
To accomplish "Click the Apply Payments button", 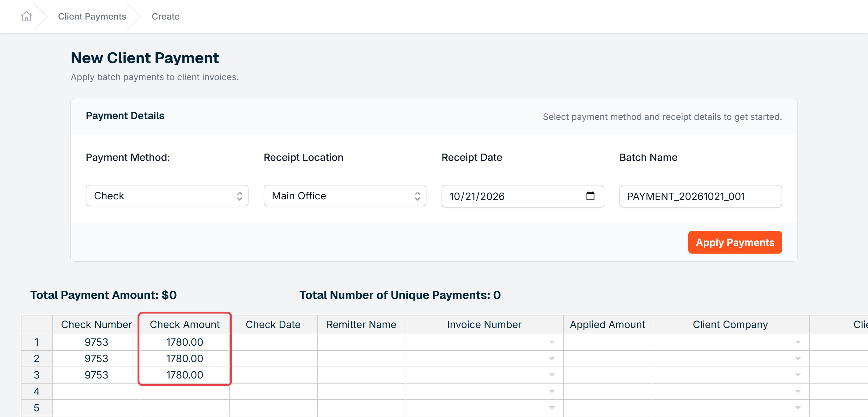I will point(735,242).
